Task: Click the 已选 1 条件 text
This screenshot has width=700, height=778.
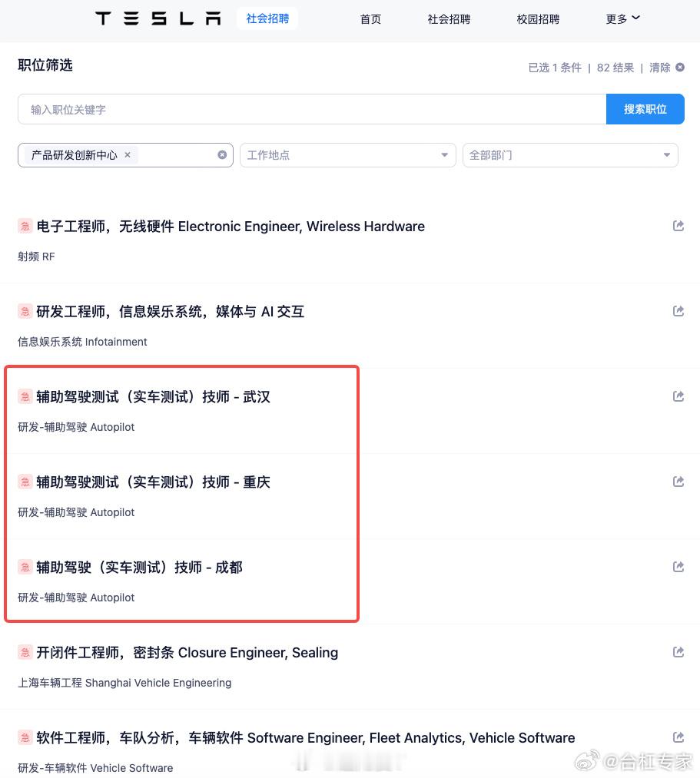Action: [x=555, y=68]
